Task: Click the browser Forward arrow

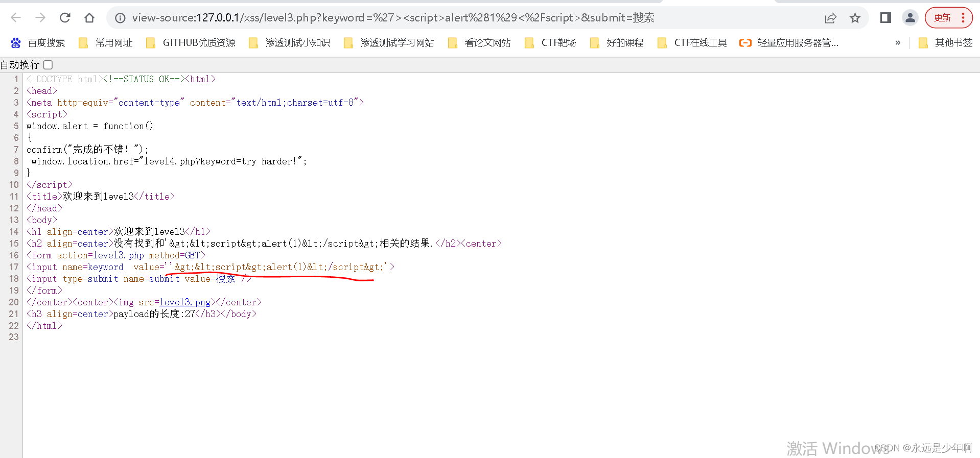Action: (x=40, y=18)
